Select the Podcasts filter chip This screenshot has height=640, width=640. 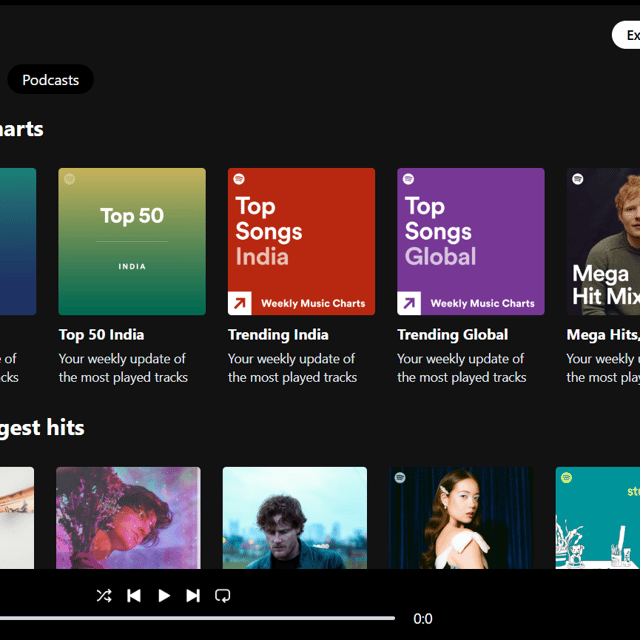point(51,80)
